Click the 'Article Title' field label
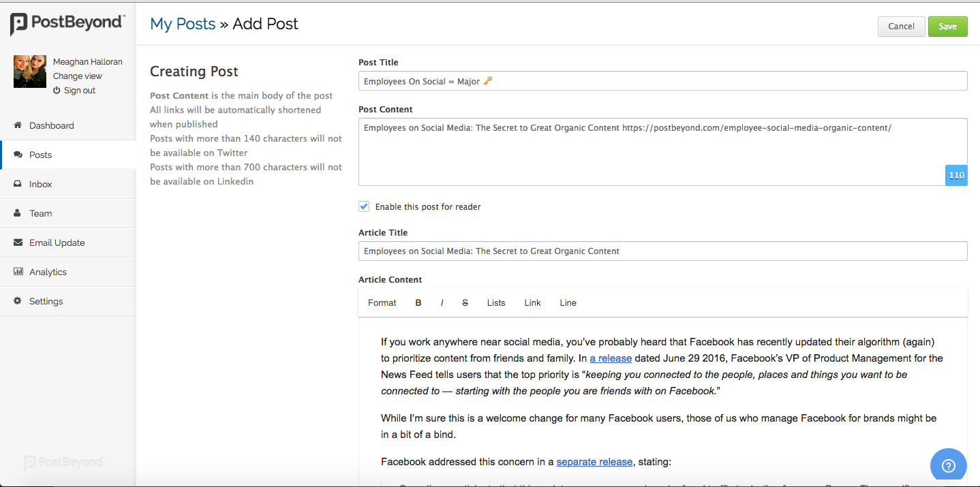The width and height of the screenshot is (980, 487). (383, 233)
